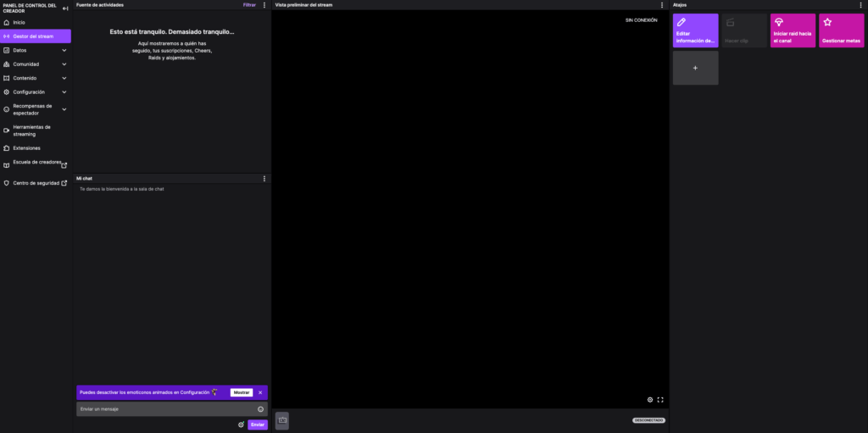Click the Contenido icon in sidebar
868x433 pixels.
pyautogui.click(x=7, y=78)
